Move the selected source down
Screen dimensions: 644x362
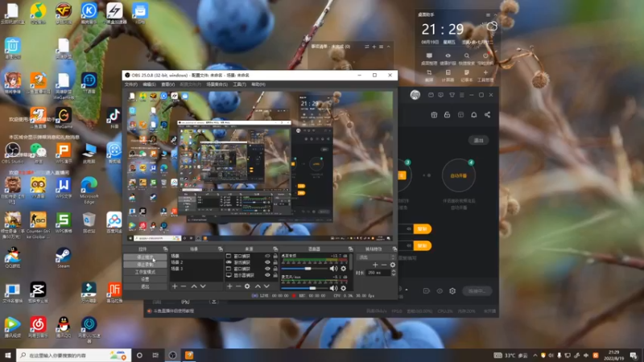[x=266, y=286]
